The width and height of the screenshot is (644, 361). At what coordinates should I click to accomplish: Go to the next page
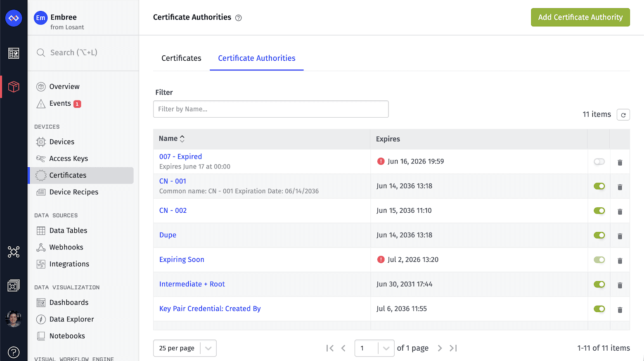[440, 348]
